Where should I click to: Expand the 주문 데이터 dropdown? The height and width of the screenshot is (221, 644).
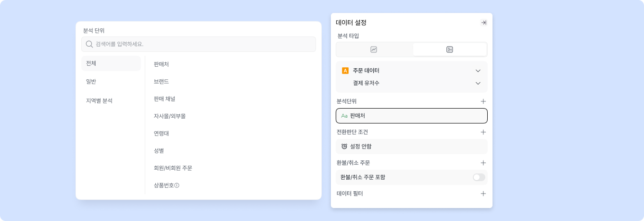(x=478, y=71)
